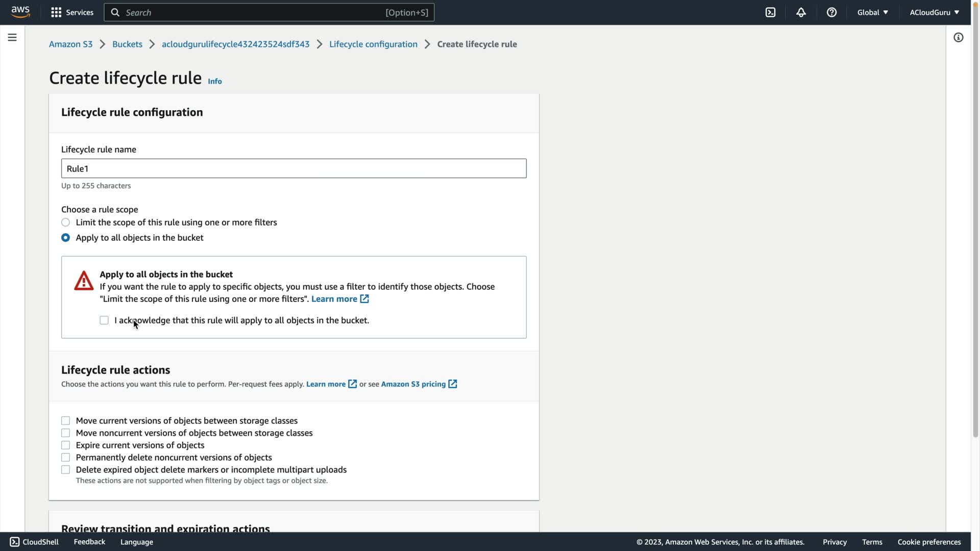Screen dimensions: 980x551
Task: Click the CloudShell icon in footer
Action: pos(15,542)
